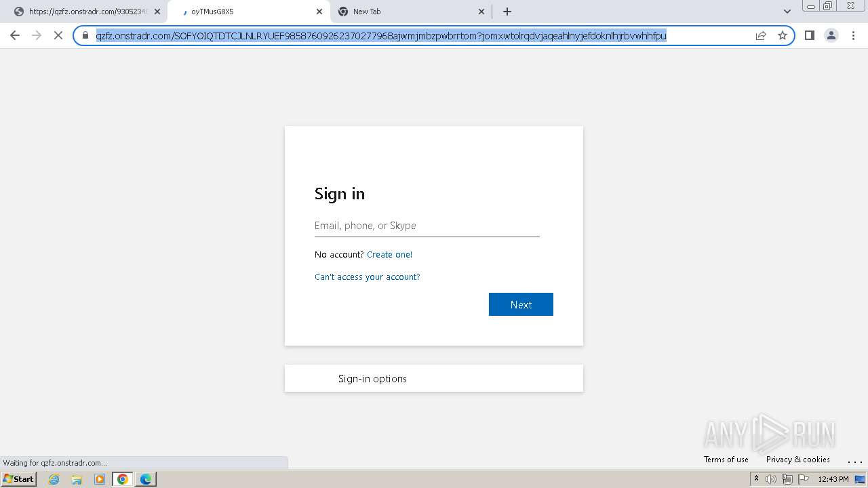Close the qzfz.onstradr.com first tab
The image size is (868, 488).
point(157,12)
